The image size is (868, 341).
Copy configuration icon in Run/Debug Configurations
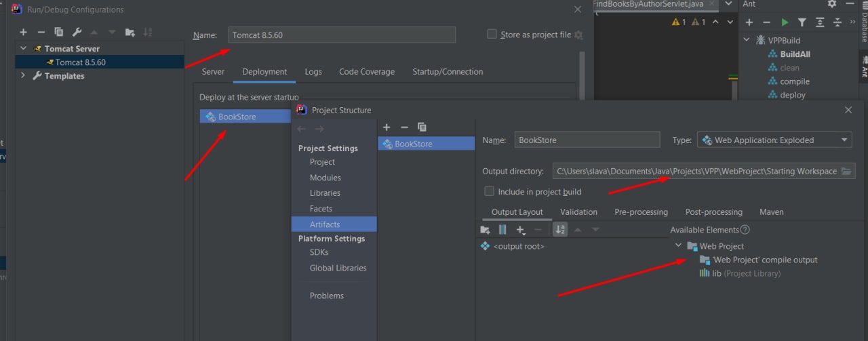59,32
